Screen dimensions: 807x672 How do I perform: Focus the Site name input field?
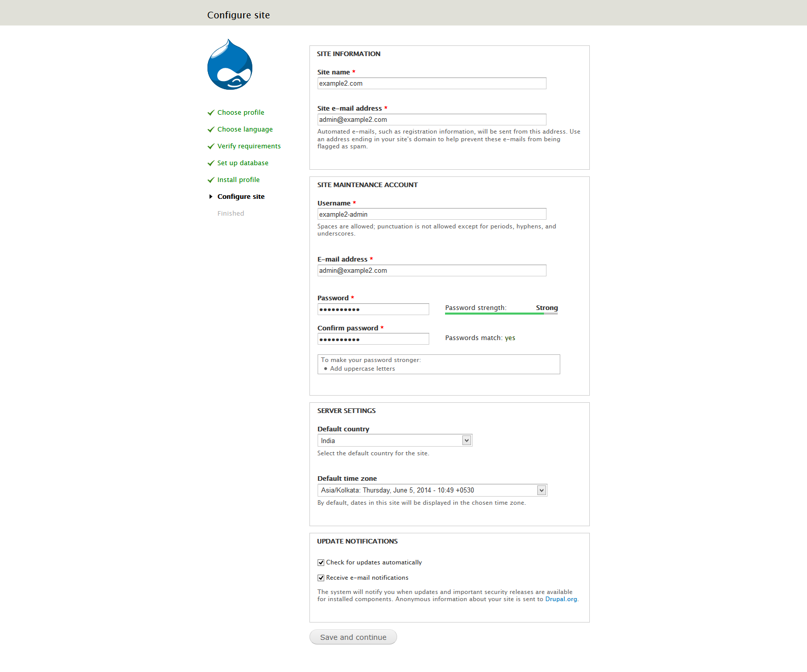click(x=432, y=84)
